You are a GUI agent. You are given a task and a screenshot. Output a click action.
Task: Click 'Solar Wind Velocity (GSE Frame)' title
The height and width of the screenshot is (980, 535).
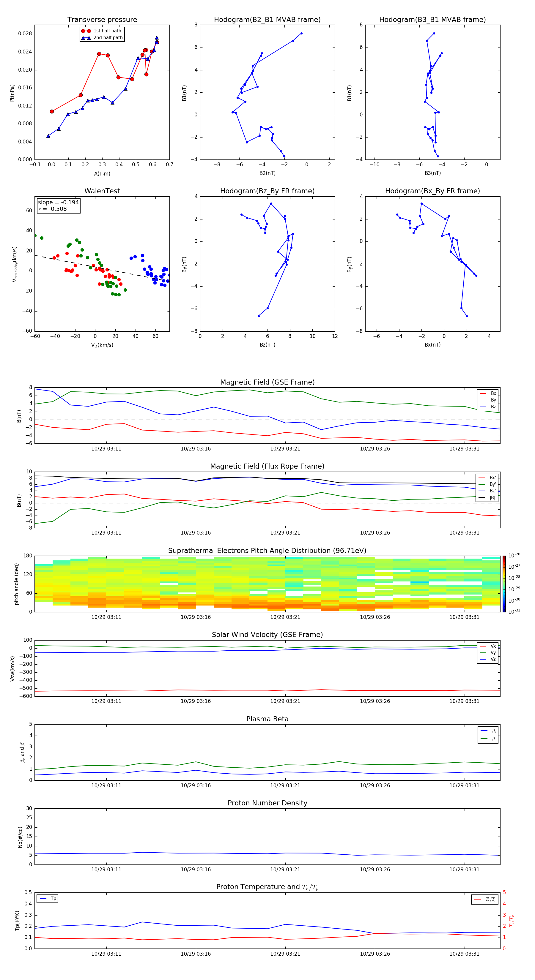(x=267, y=635)
